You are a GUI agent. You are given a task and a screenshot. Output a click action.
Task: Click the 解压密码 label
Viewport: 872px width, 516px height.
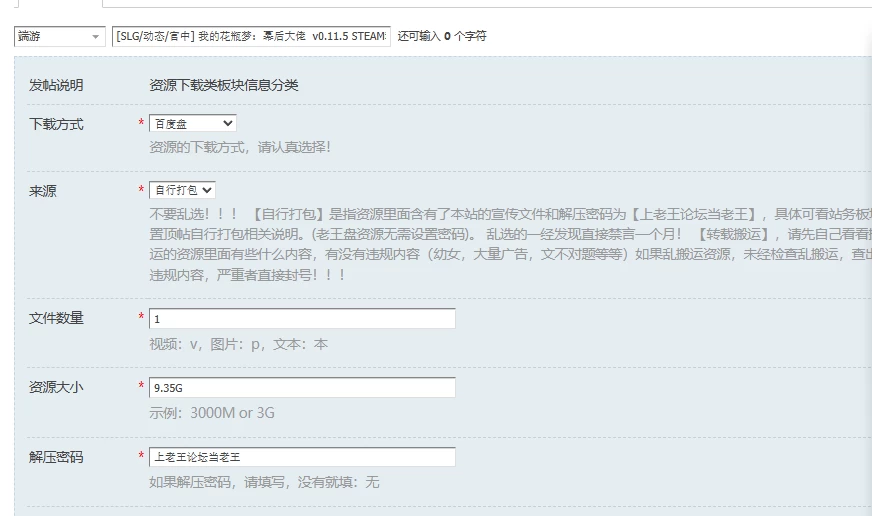coord(56,457)
